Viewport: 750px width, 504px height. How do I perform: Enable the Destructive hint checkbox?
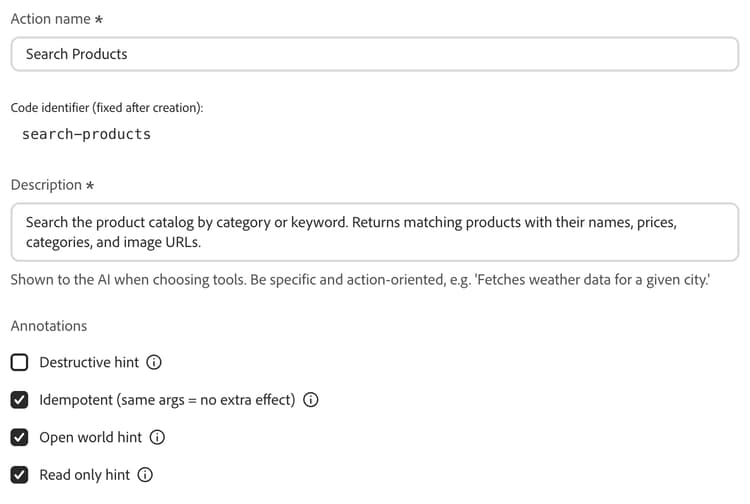coord(19,362)
